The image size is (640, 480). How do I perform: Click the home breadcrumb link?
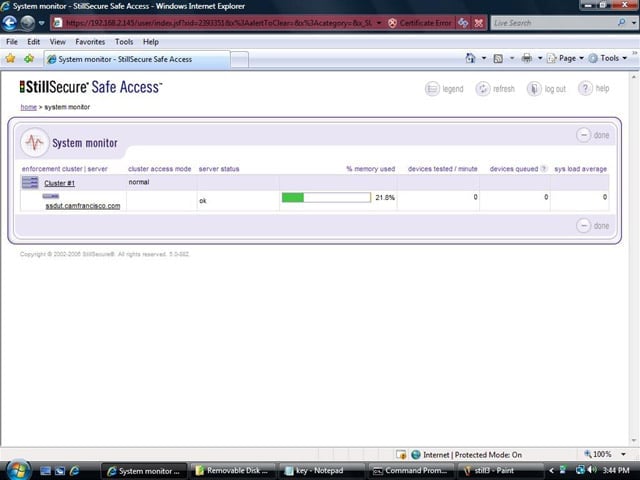pyautogui.click(x=29, y=107)
